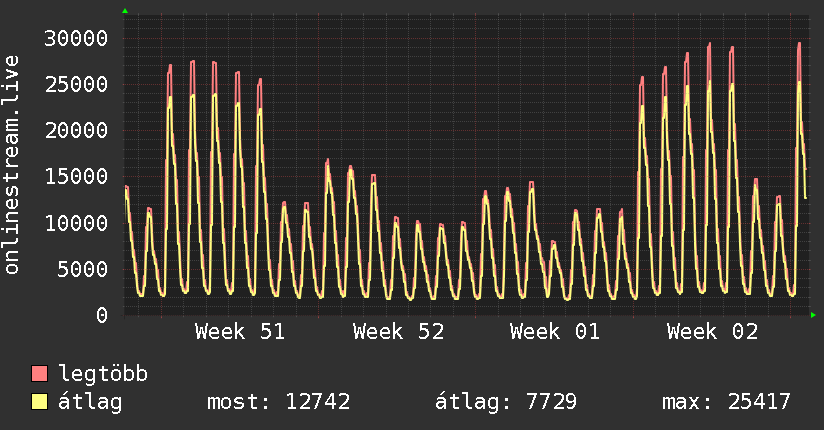Click the 10000 y-axis tick label
The height and width of the screenshot is (430, 824).
click(x=78, y=223)
